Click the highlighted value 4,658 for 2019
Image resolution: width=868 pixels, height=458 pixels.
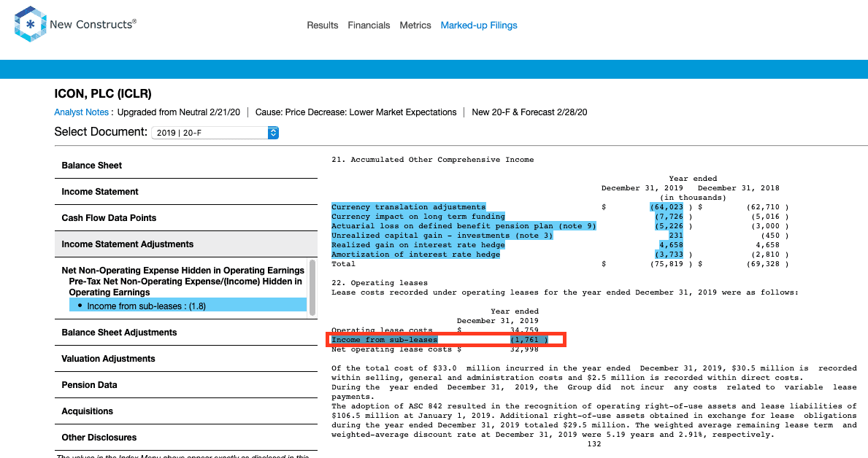coord(671,244)
